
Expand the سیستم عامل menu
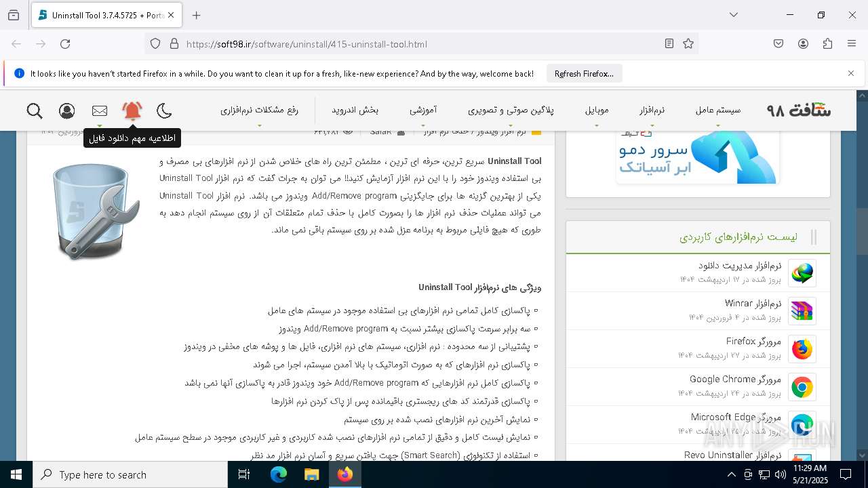[x=717, y=110]
